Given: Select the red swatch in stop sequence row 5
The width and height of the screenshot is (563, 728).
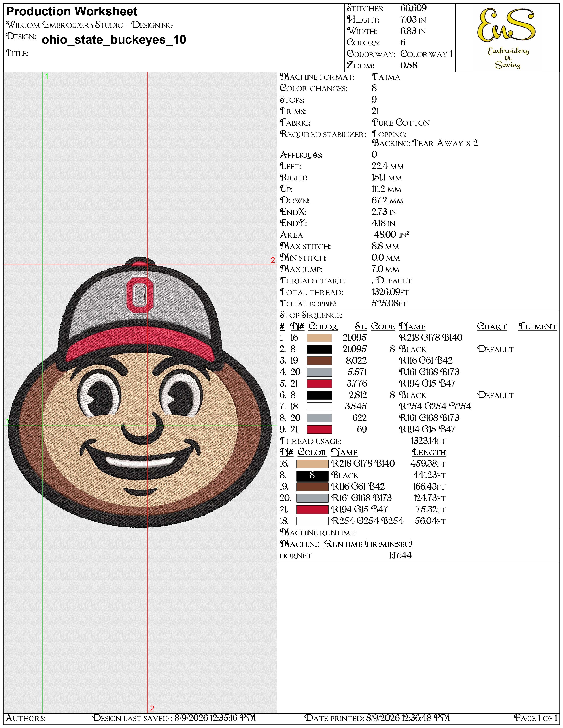Looking at the screenshot, I should click(319, 384).
